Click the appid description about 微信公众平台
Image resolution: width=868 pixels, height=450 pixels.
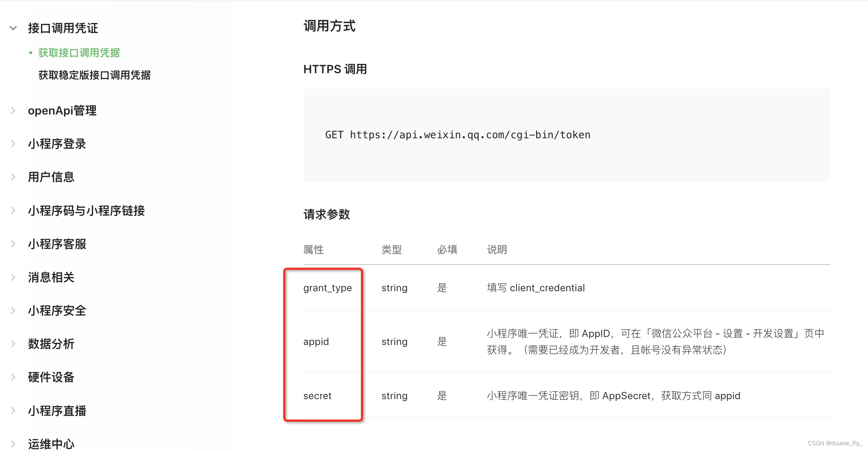[x=656, y=342]
